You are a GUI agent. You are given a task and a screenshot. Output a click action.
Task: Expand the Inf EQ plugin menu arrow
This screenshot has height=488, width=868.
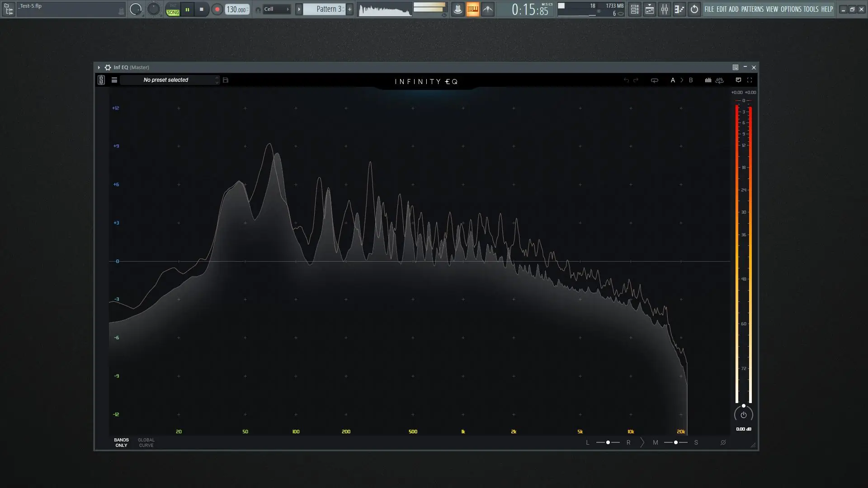99,67
